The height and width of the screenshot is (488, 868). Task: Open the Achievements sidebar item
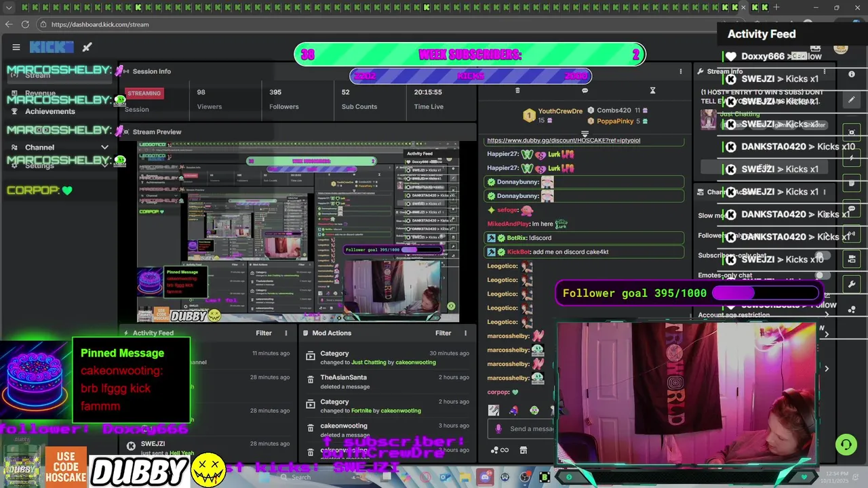[x=50, y=111]
